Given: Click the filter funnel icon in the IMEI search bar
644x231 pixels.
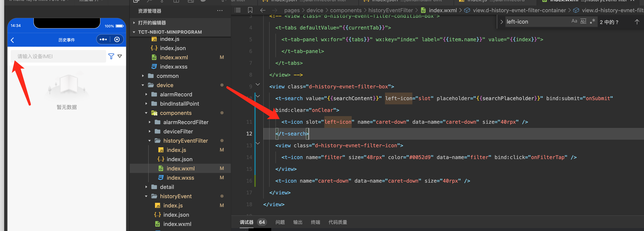Looking at the screenshot, I should [111, 56].
